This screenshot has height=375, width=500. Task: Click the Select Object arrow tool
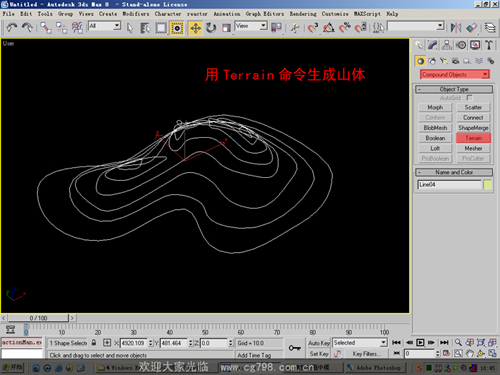[130, 28]
